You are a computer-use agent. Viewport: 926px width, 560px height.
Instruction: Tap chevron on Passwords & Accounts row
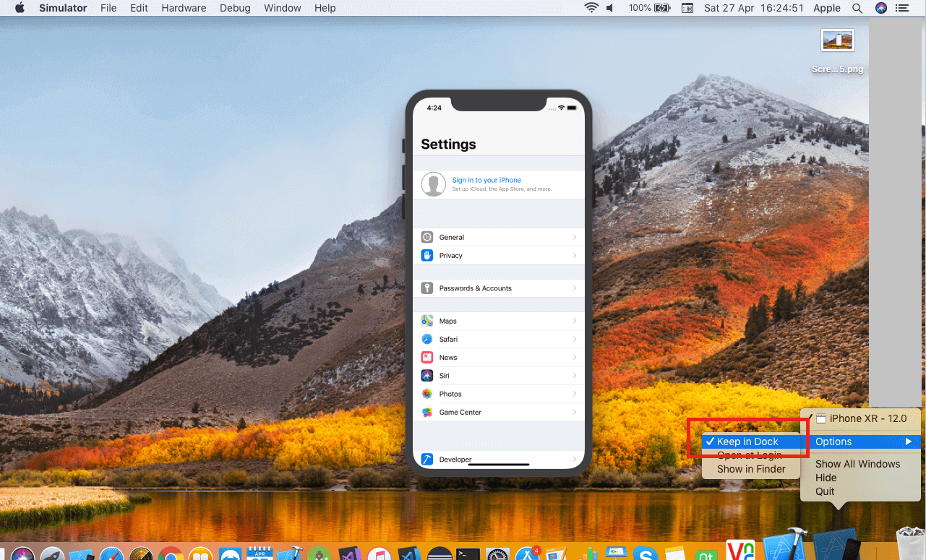pos(575,288)
